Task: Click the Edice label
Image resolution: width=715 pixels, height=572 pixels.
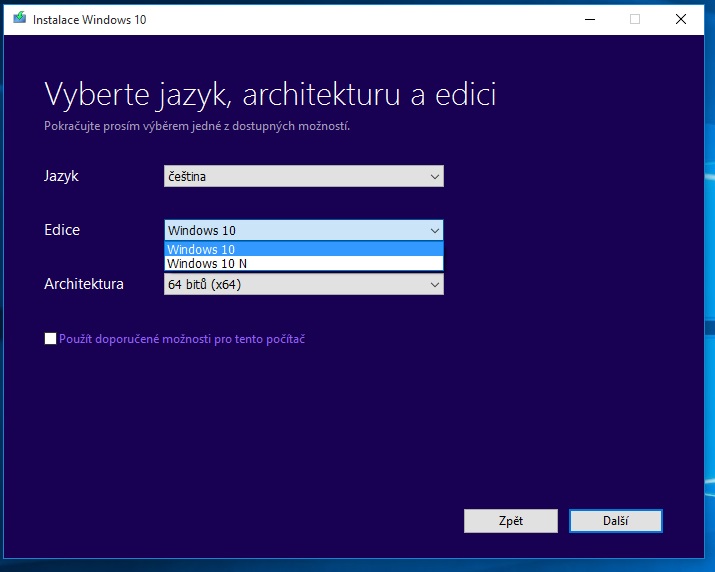Action: click(62, 230)
